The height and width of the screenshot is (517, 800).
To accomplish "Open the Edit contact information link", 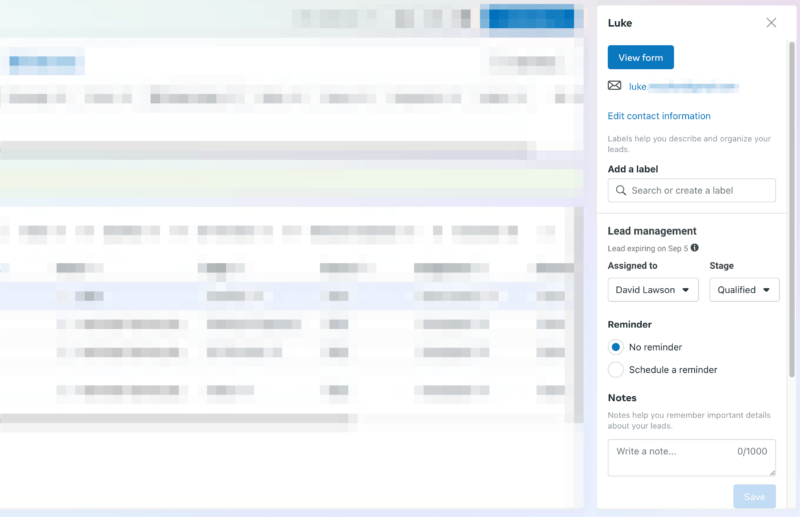I will (x=659, y=116).
